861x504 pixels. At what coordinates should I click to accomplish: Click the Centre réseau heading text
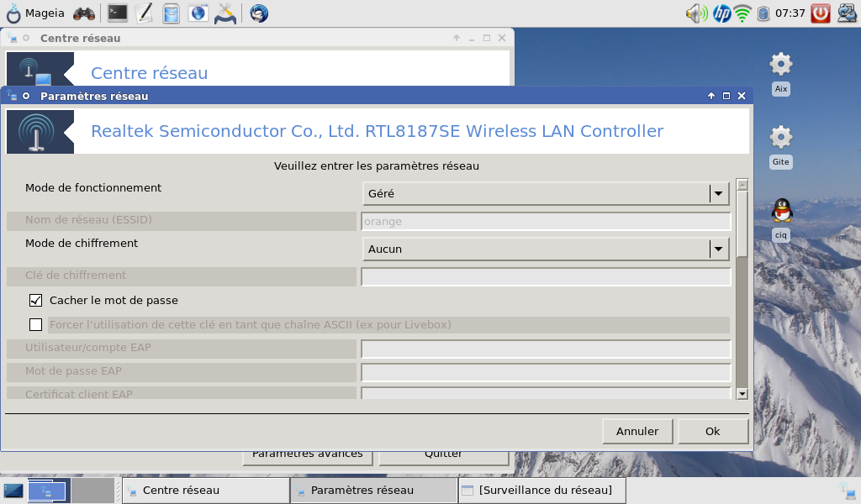click(150, 73)
